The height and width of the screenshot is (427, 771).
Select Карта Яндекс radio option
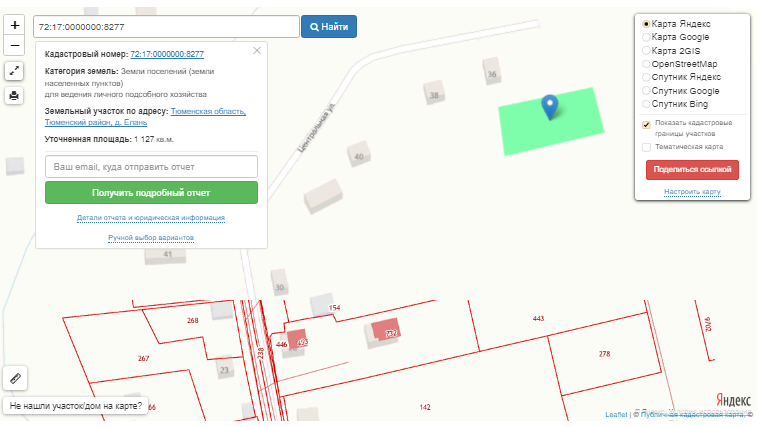coord(646,24)
